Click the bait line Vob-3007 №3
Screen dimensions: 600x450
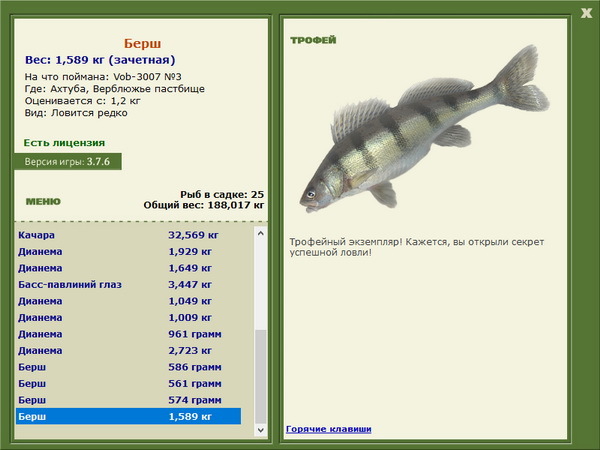click(103, 77)
